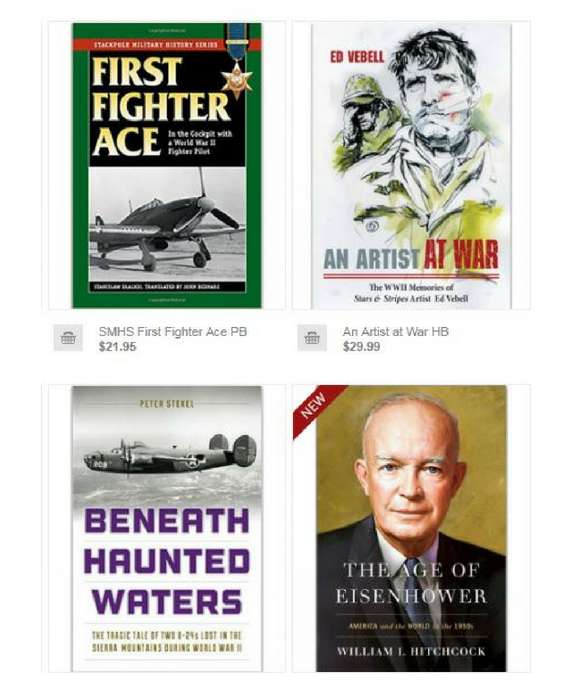Add First Fighter Ace to basket
The image size is (580, 690).
click(x=68, y=338)
